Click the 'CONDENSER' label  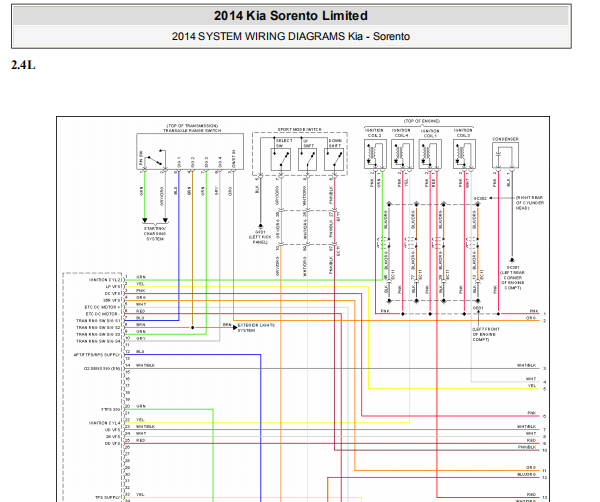click(x=505, y=139)
